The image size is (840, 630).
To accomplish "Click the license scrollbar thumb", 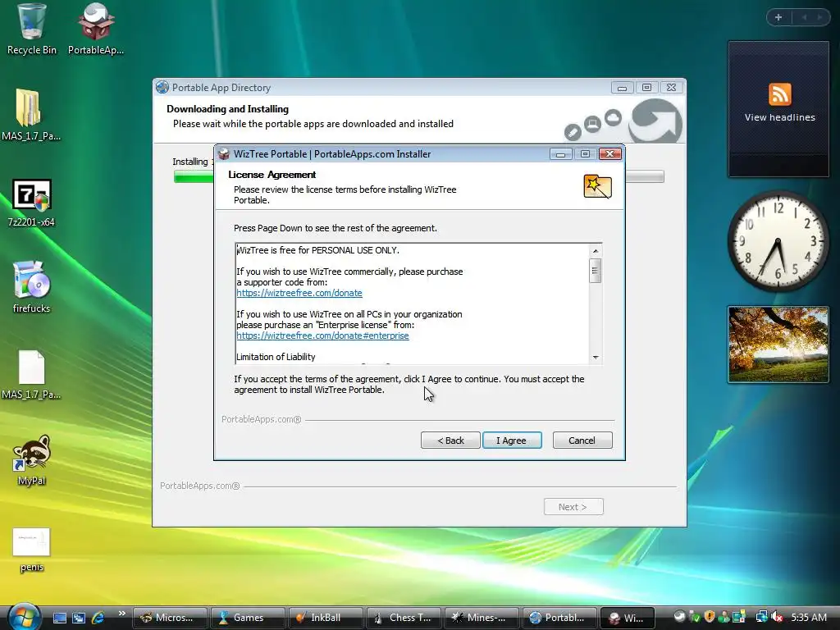I will [596, 271].
